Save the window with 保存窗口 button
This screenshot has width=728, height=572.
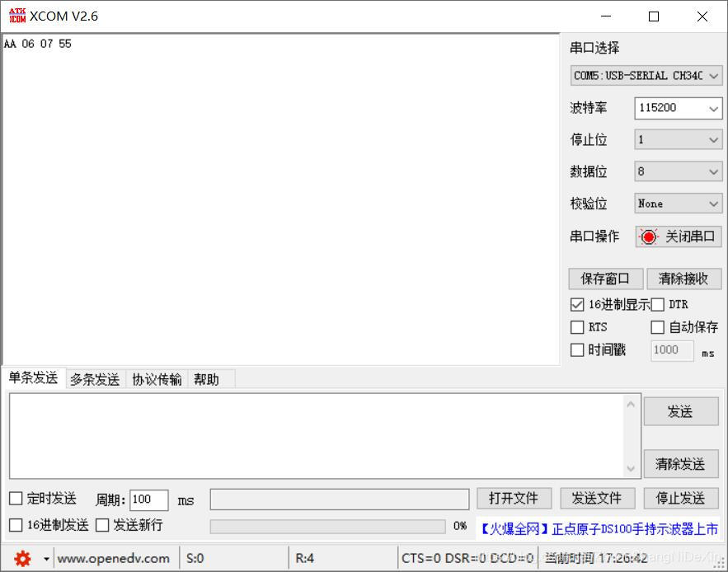tap(605, 279)
